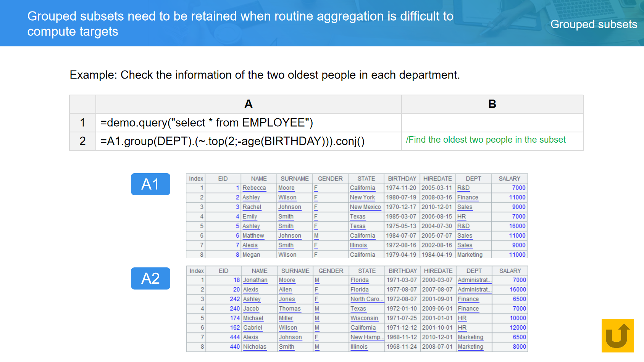The height and width of the screenshot is (362, 644).
Task: Click the BIRTHDAY column header in table A2
Action: (402, 271)
